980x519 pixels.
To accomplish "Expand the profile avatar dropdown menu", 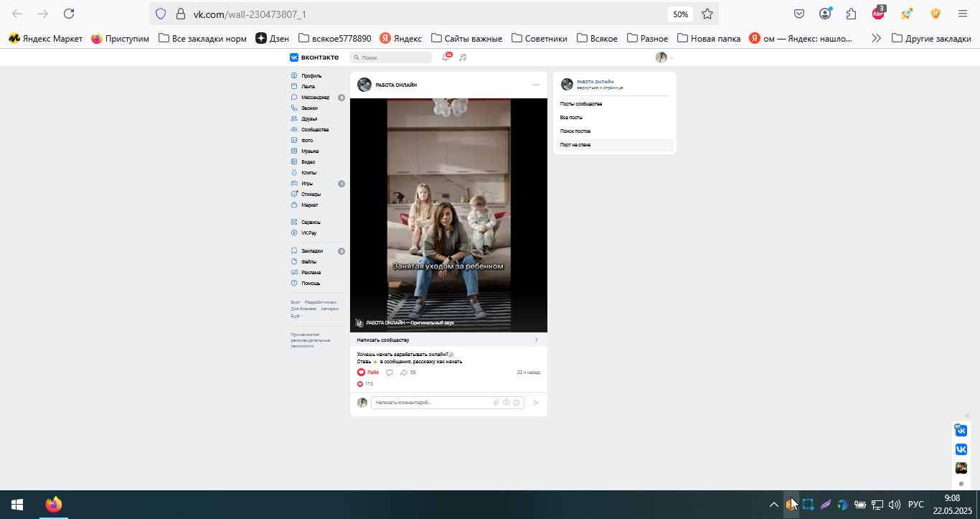I will coord(664,57).
